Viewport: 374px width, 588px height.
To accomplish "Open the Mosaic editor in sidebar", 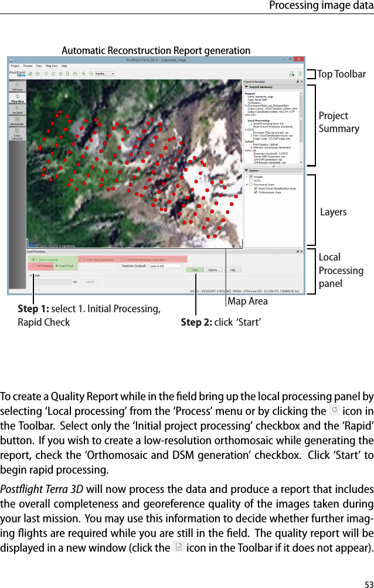I will [17, 121].
